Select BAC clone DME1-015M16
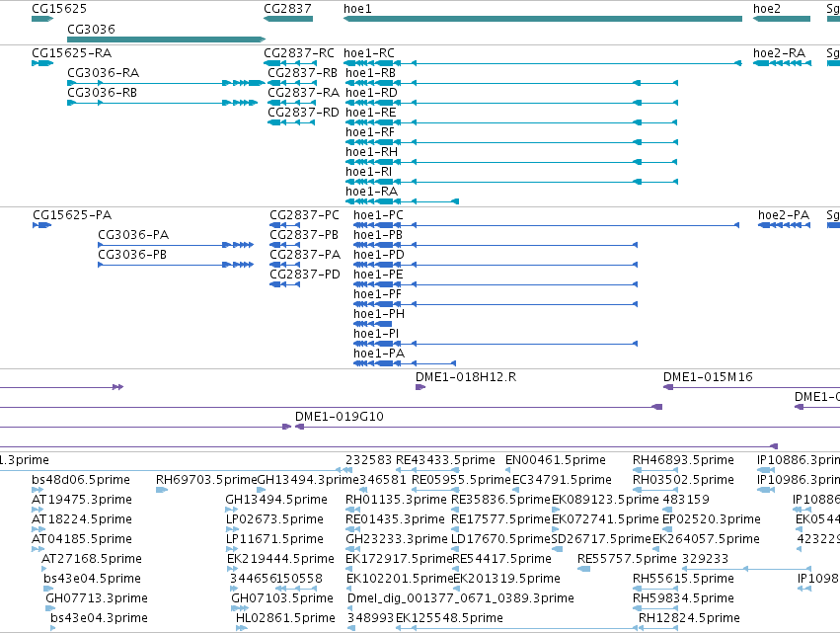The image size is (840, 633). pyautogui.click(x=708, y=377)
